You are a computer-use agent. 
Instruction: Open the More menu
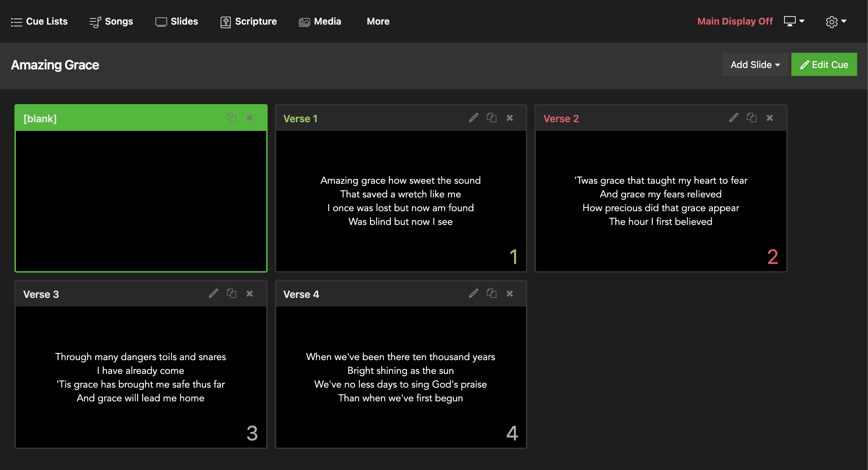[x=378, y=21]
